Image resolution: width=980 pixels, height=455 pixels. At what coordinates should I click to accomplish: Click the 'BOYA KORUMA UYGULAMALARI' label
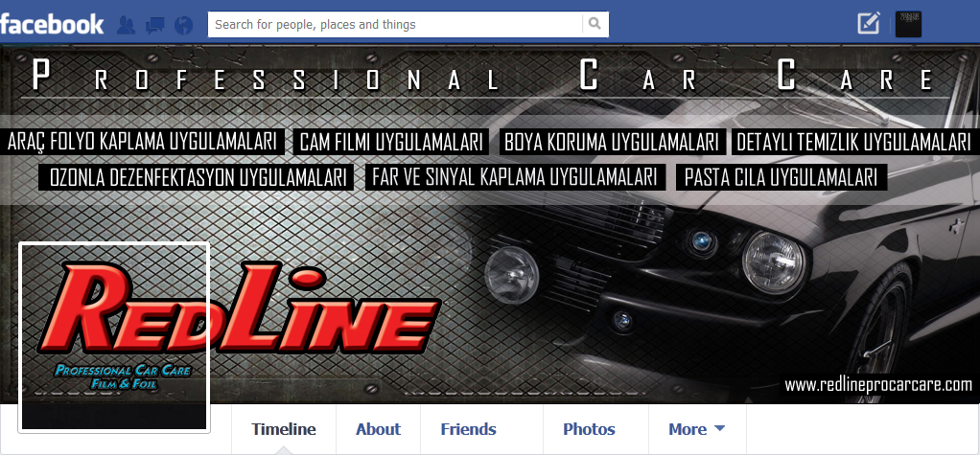(611, 143)
